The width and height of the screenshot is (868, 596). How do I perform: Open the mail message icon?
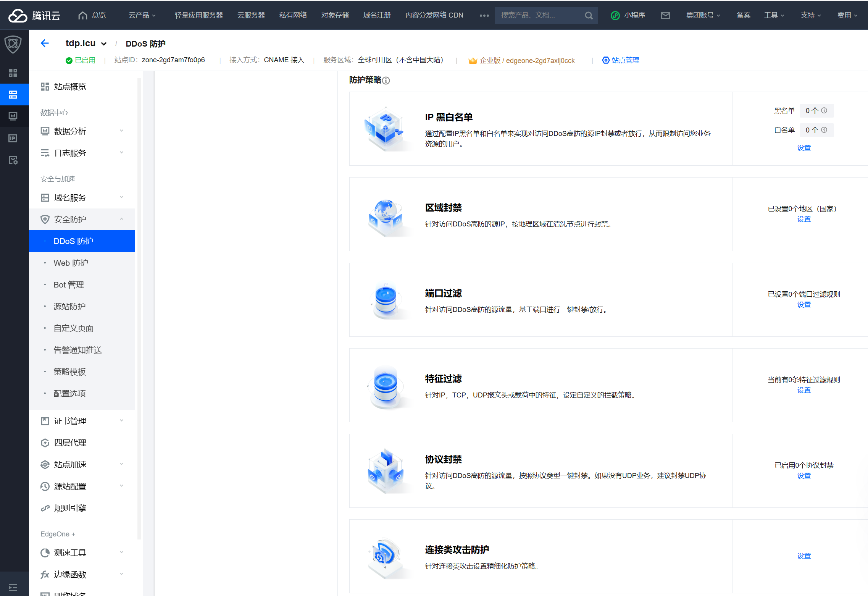(x=665, y=15)
